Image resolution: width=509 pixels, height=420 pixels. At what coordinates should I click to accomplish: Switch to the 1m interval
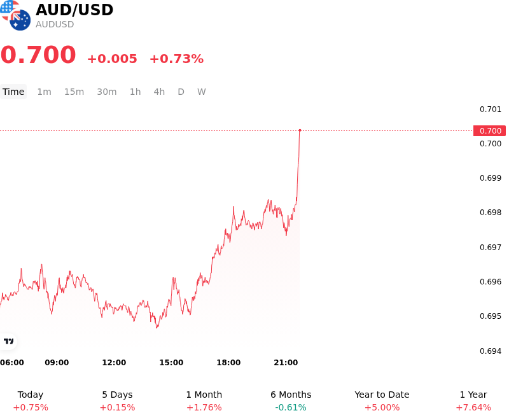click(x=44, y=92)
